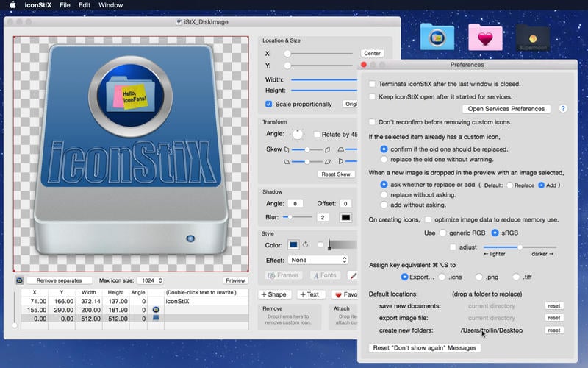The image size is (588, 368).
Task: Open the dark Supermoon desktop folder
Action: 532,38
